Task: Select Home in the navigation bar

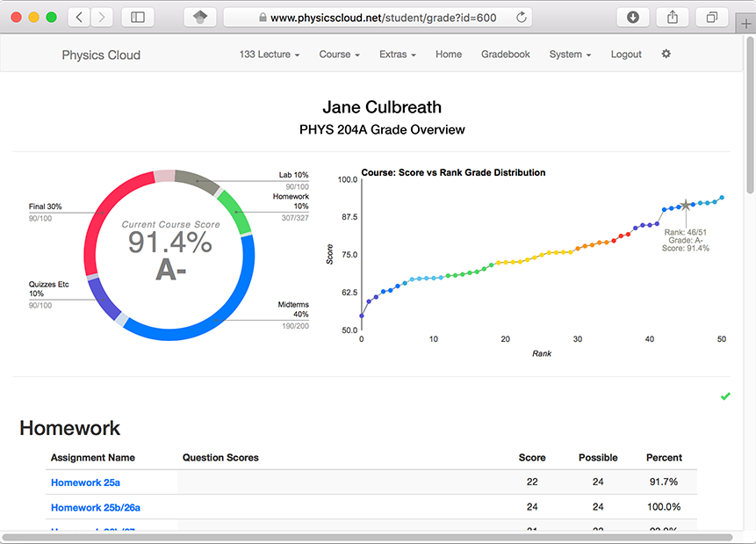Action: click(449, 54)
